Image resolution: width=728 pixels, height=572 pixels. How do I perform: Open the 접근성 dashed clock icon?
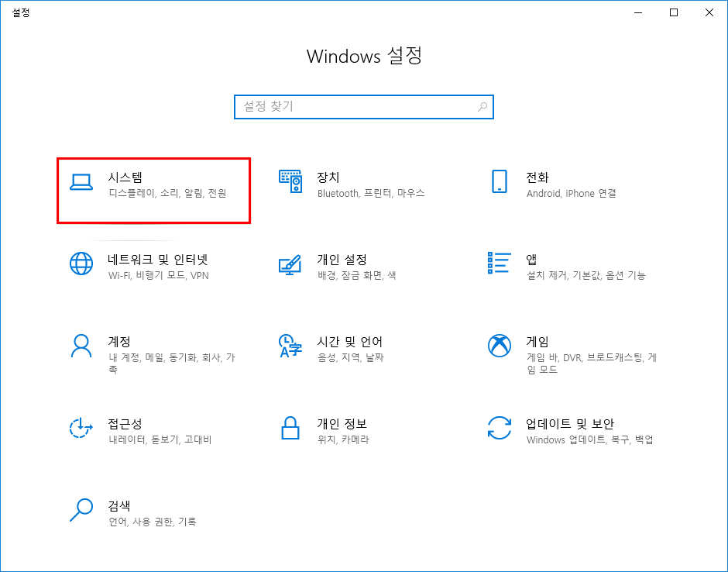coord(81,428)
